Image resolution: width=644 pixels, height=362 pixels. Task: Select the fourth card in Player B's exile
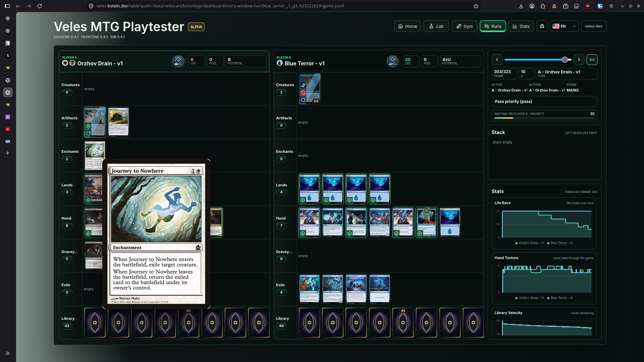(380, 289)
